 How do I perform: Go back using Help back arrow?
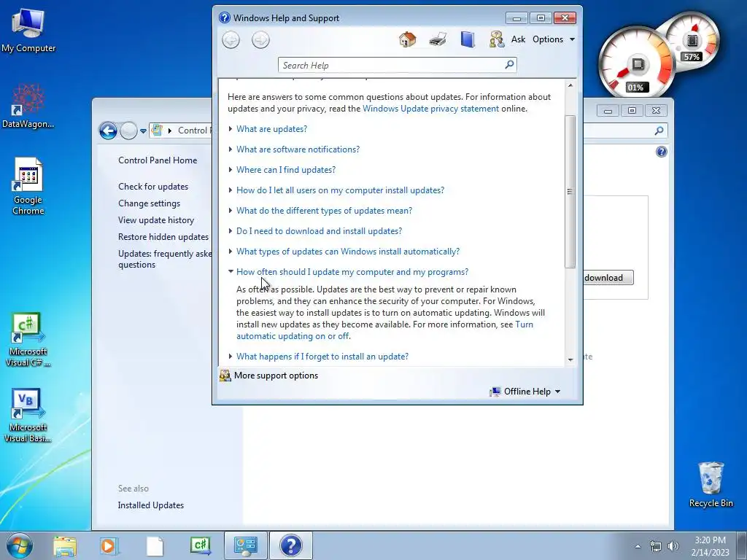click(x=231, y=40)
